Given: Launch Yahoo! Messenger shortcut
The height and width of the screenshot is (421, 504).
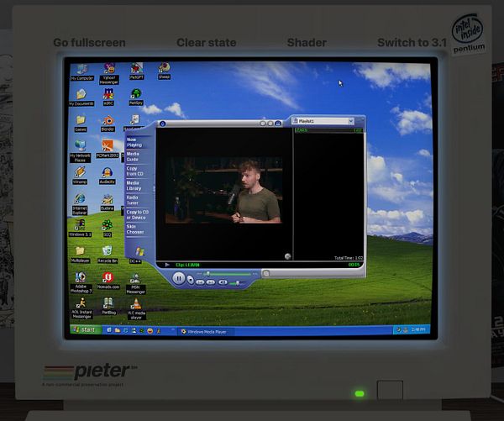Looking at the screenshot, I should coord(109,73).
